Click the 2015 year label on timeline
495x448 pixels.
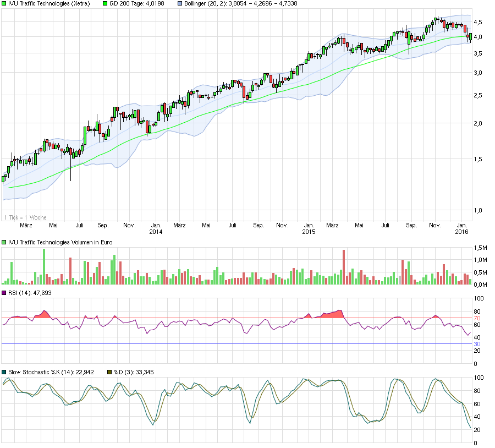[x=308, y=232]
